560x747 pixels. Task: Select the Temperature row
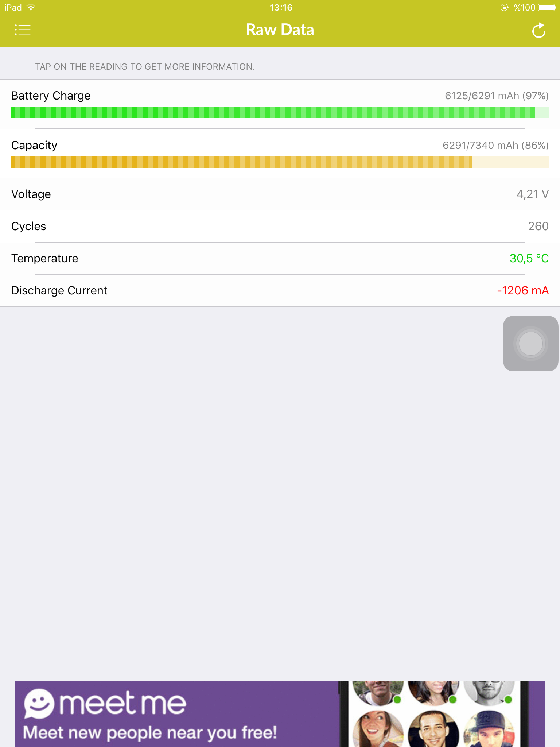point(280,258)
